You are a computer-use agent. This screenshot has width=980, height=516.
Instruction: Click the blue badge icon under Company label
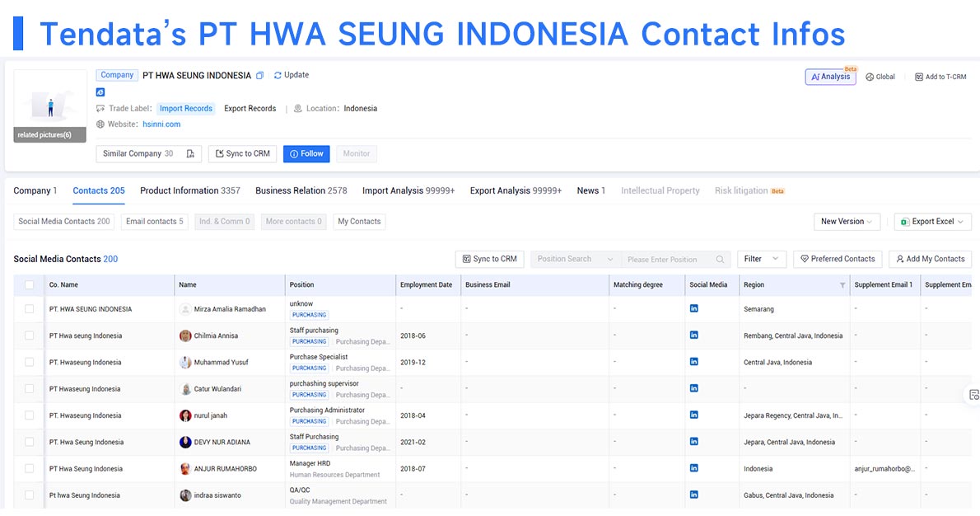pos(100,92)
